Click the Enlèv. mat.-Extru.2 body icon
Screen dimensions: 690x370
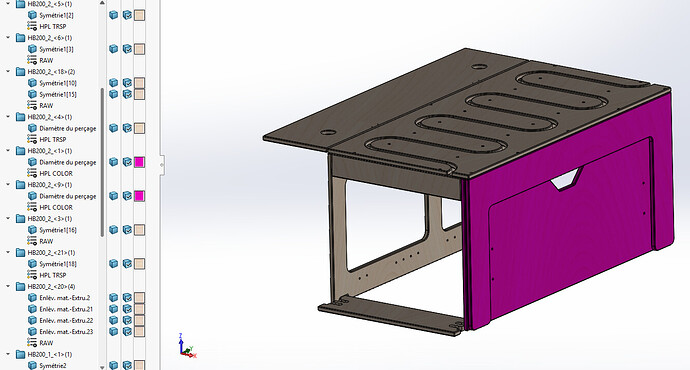click(x=32, y=297)
